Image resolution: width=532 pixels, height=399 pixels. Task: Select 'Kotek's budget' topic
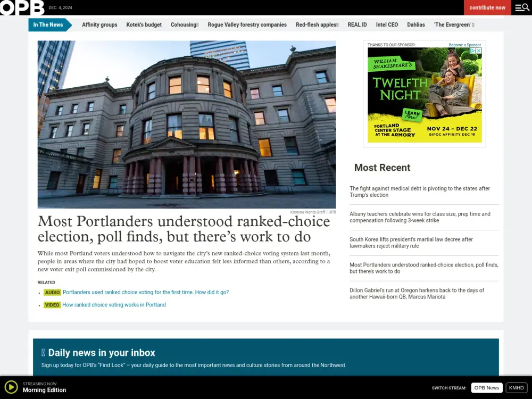point(144,25)
